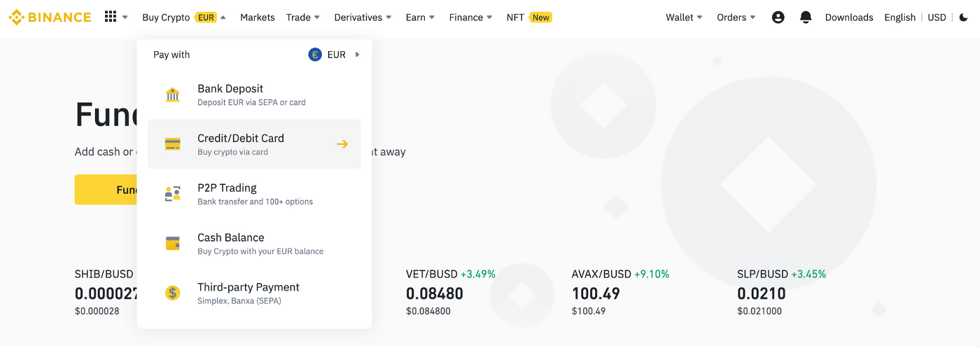Expand the EUR pay-with currency selector
The width and height of the screenshot is (980, 348).
click(335, 55)
